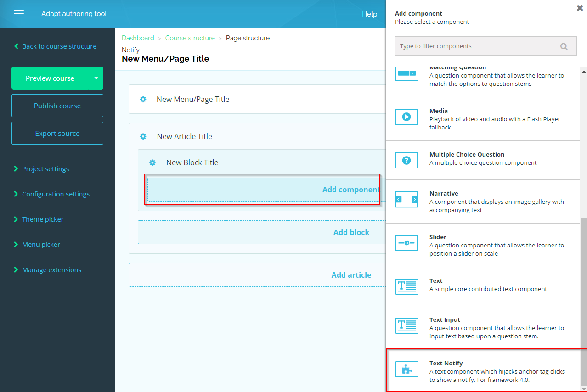
Task: Go to Course structure breadcrumb
Action: [x=190, y=38]
